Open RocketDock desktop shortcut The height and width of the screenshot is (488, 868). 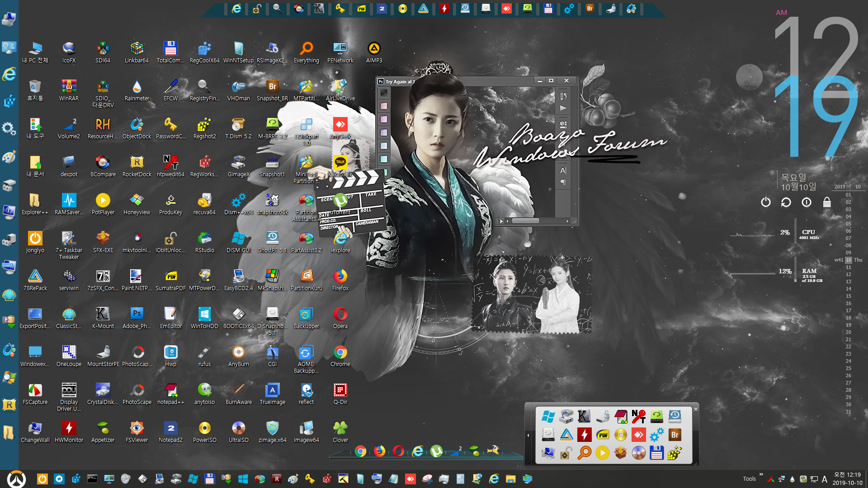point(137,166)
